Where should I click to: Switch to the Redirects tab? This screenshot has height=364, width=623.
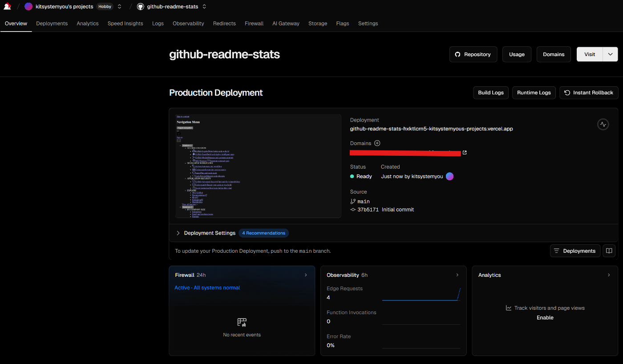(x=224, y=24)
